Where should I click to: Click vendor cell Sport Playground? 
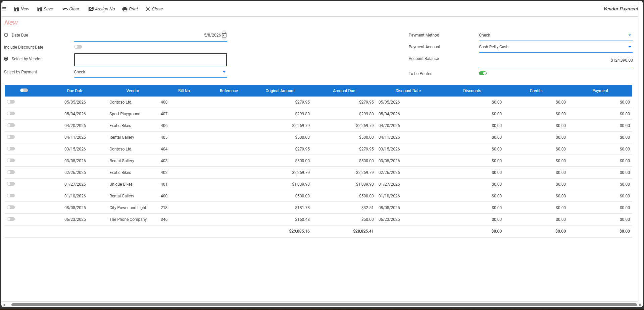pyautogui.click(x=125, y=114)
